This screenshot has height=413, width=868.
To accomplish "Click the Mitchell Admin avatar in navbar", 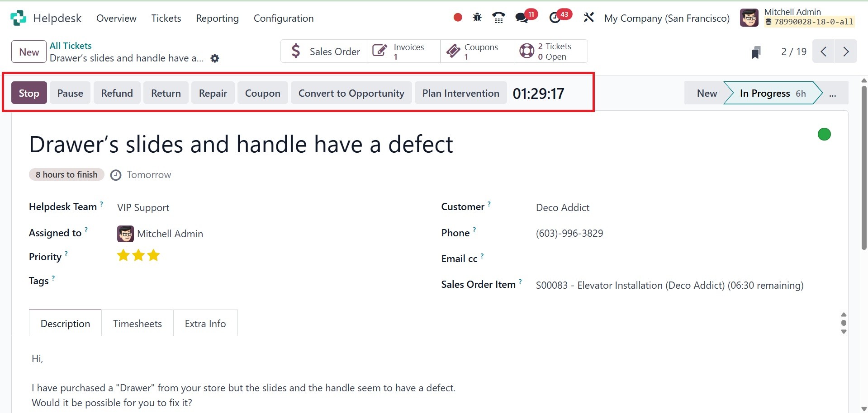I will pyautogui.click(x=749, y=18).
